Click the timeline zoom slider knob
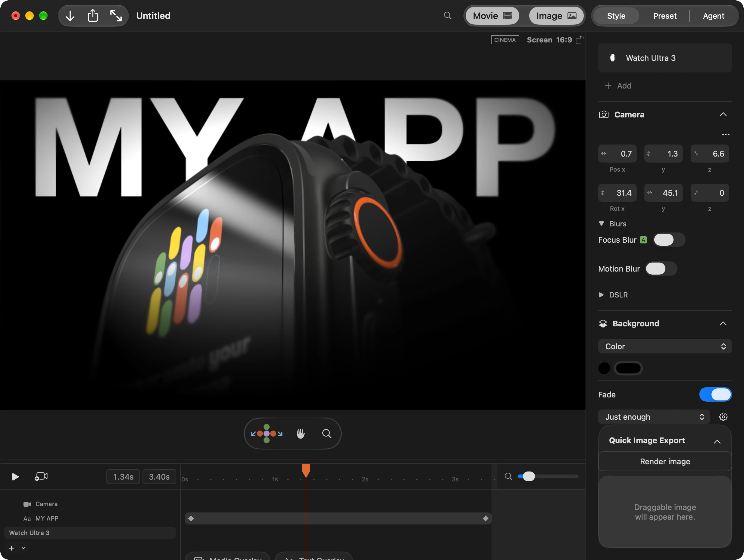The width and height of the screenshot is (744, 560). tap(529, 476)
